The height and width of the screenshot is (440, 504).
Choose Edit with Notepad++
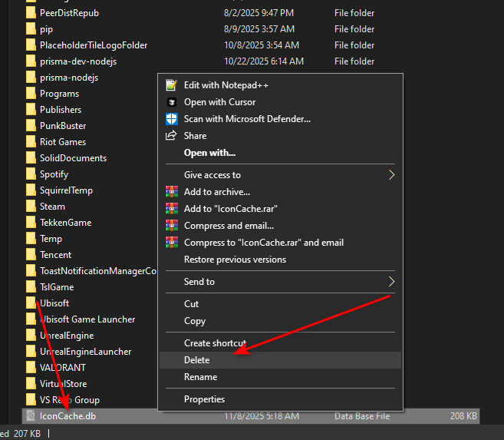(280, 85)
